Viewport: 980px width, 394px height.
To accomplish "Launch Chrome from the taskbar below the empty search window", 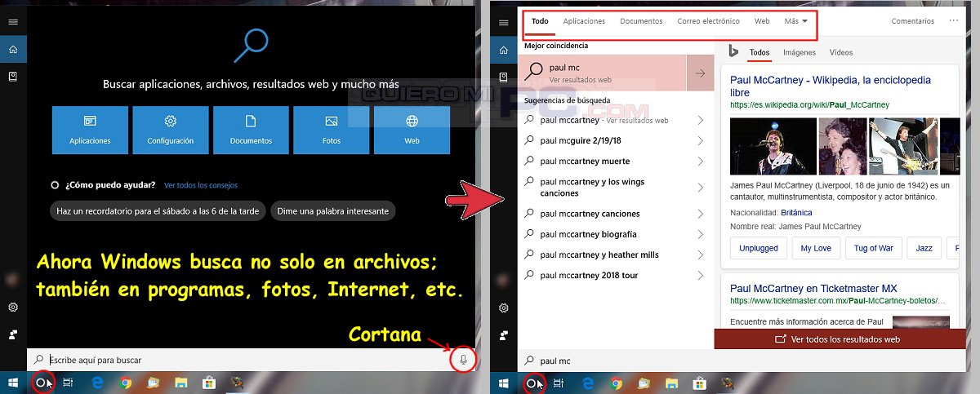I will tap(125, 383).
